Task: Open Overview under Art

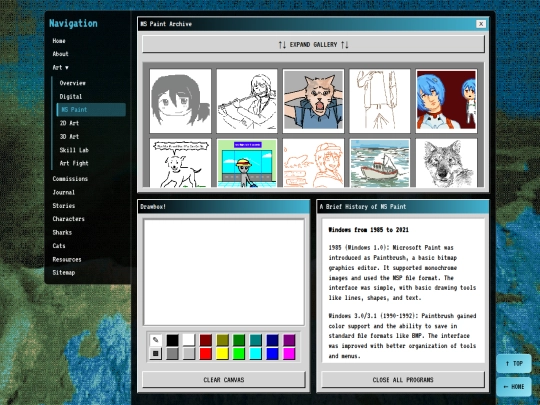Action: click(x=73, y=83)
